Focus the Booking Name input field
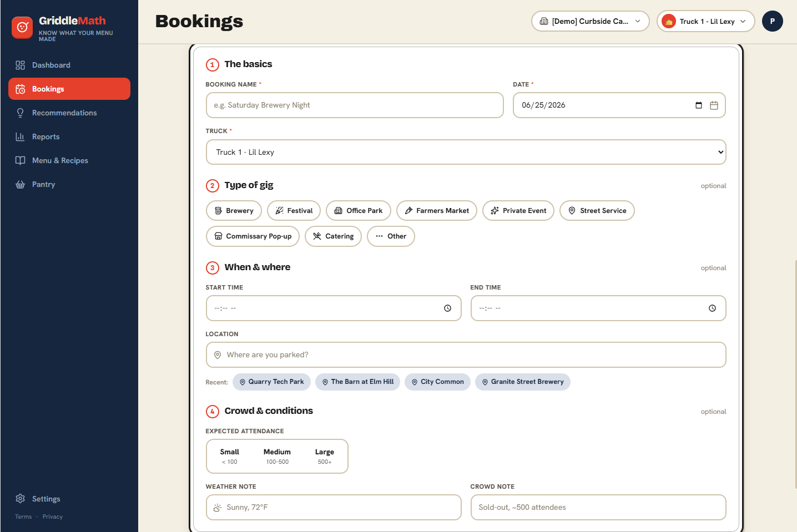 click(355, 105)
